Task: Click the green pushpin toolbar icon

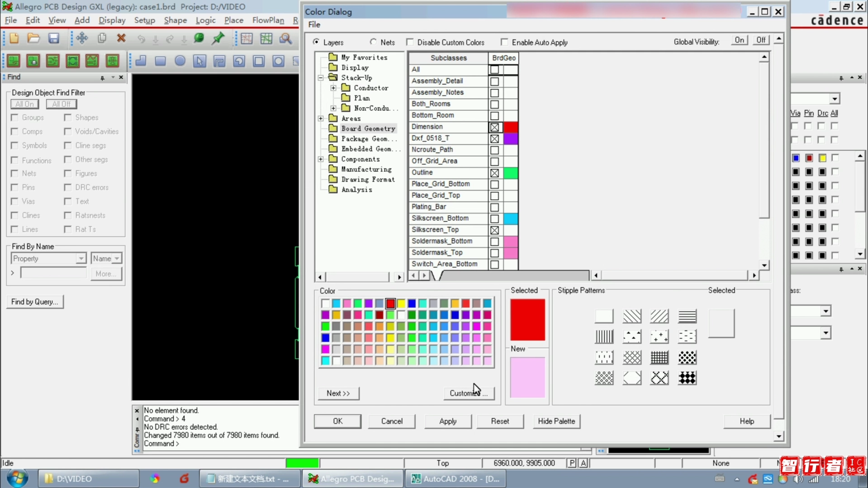Action: [218, 38]
